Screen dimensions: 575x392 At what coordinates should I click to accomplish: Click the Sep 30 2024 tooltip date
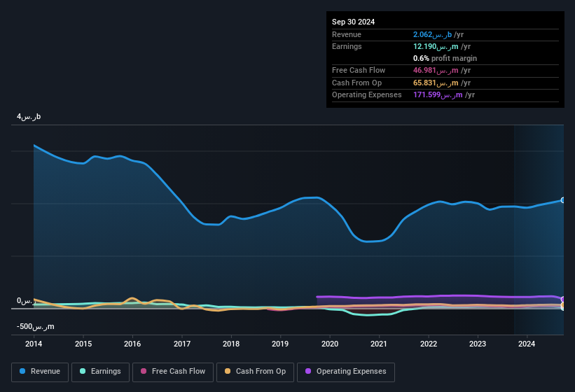pos(353,22)
